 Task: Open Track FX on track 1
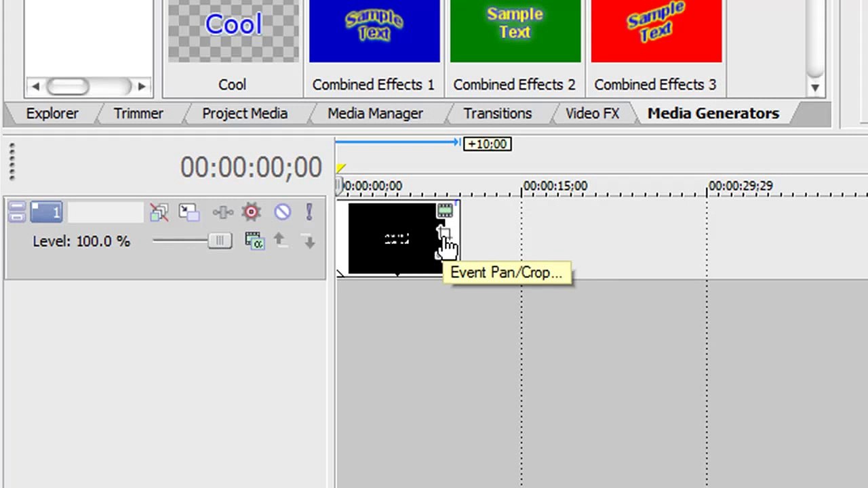[x=222, y=212]
